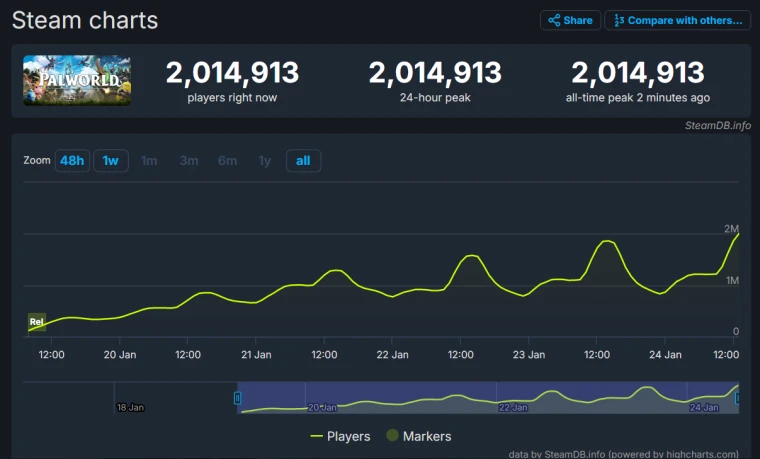Viewport: 760px width, 459px height.
Task: Open the SteamDB.info watermark link
Action: point(717,125)
